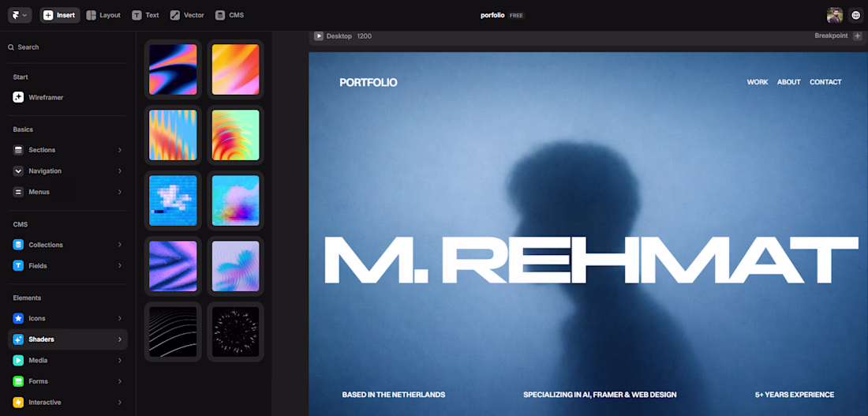The height and width of the screenshot is (416, 868).
Task: Expand the Forms chevron
Action: tap(120, 381)
